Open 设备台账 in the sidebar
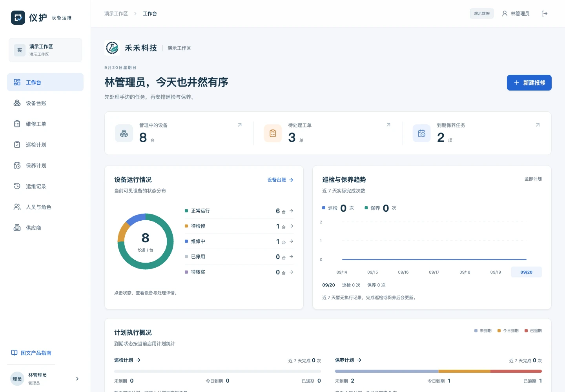The image size is (565, 392). (x=45, y=103)
